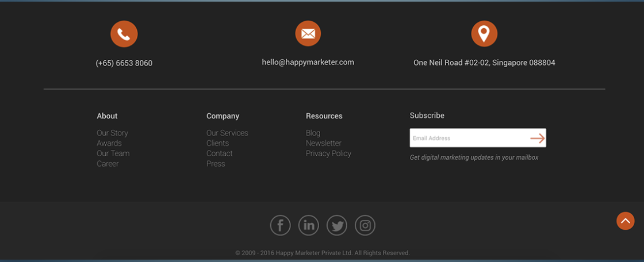Open the Our Story link
The height and width of the screenshot is (262, 644).
click(113, 133)
